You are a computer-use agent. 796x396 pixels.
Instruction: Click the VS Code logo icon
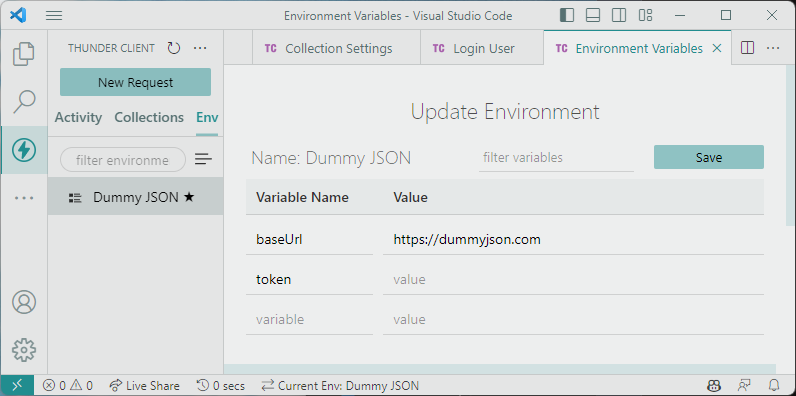tap(18, 15)
